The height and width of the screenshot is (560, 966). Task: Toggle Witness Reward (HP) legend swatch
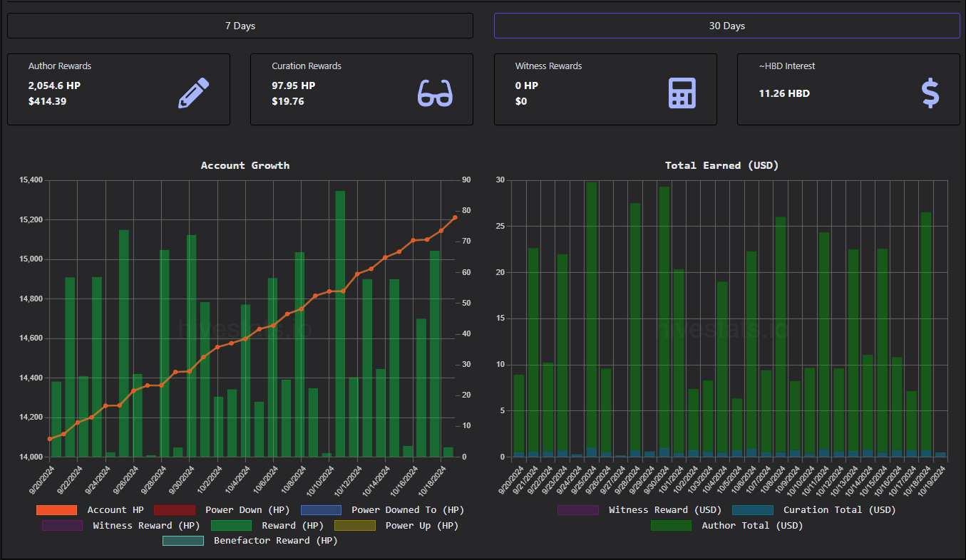tap(62, 526)
